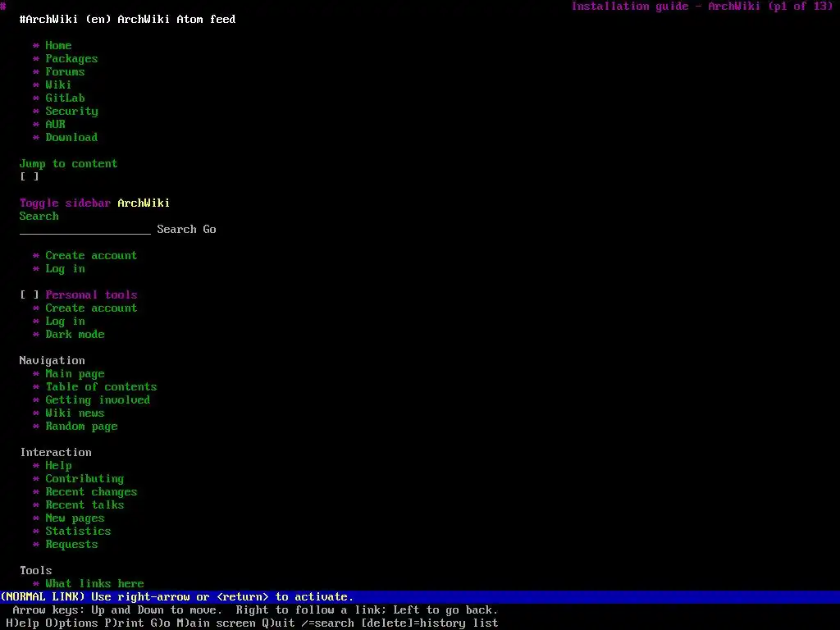Viewport: 840px width, 630px height.
Task: Switch to Dark mode
Action: [x=75, y=335]
